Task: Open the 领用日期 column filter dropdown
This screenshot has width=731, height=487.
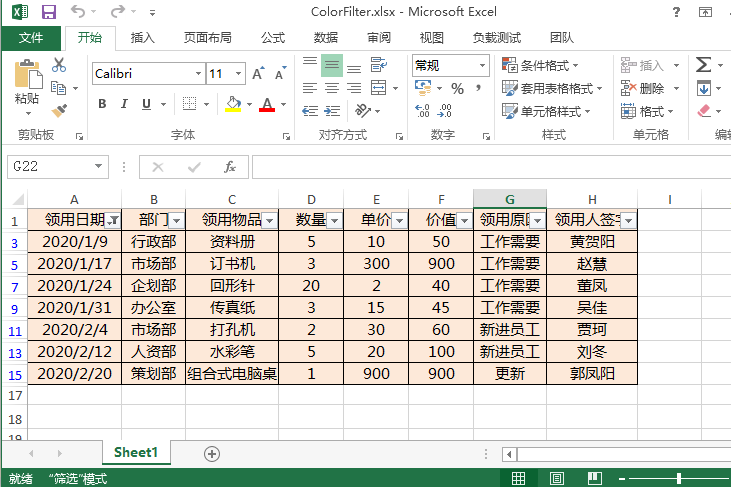Action: 112,221
